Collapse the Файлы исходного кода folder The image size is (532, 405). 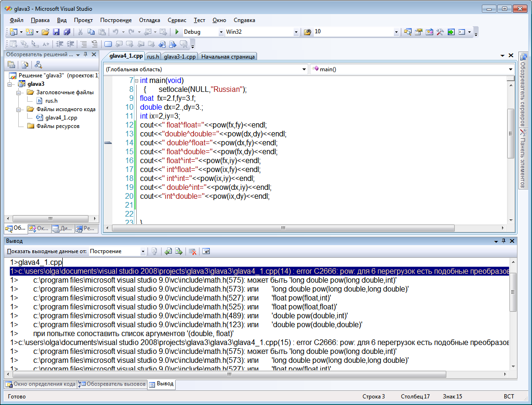pyautogui.click(x=19, y=109)
